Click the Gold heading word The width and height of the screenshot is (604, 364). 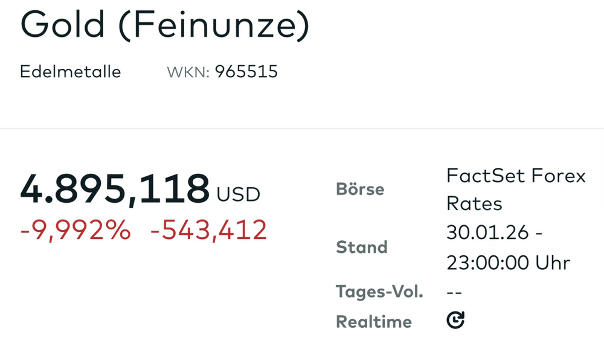click(x=64, y=25)
